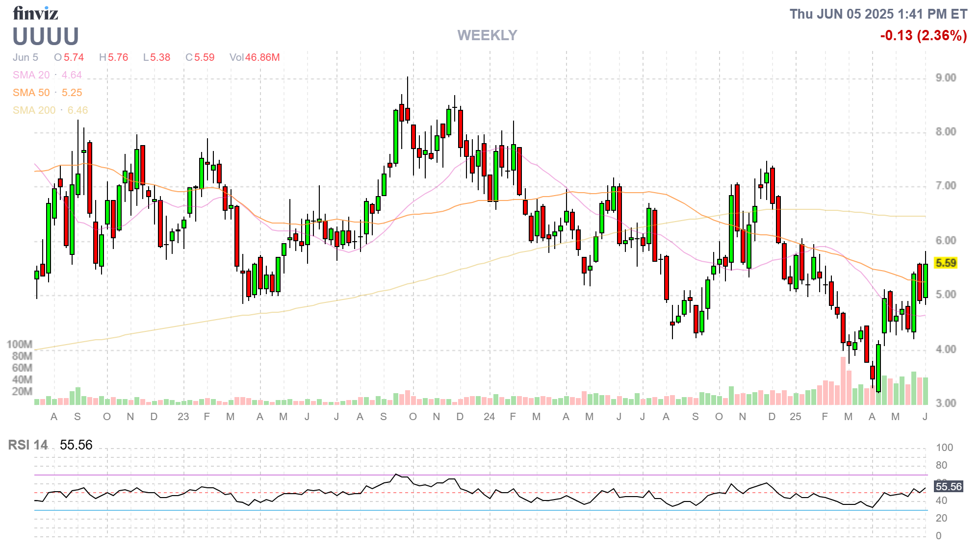This screenshot has height=551, width=980.
Task: Click the SMA 50 legend label
Action: (31, 93)
